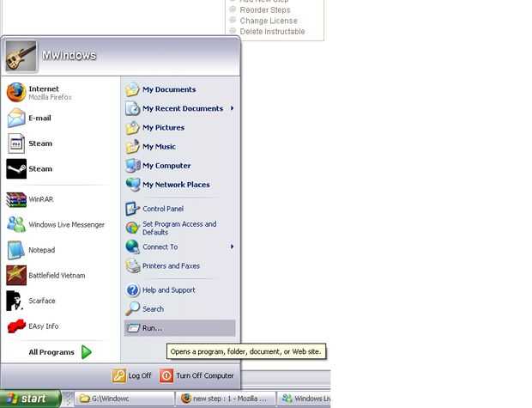
Task: Click Change License link in browser
Action: point(269,21)
